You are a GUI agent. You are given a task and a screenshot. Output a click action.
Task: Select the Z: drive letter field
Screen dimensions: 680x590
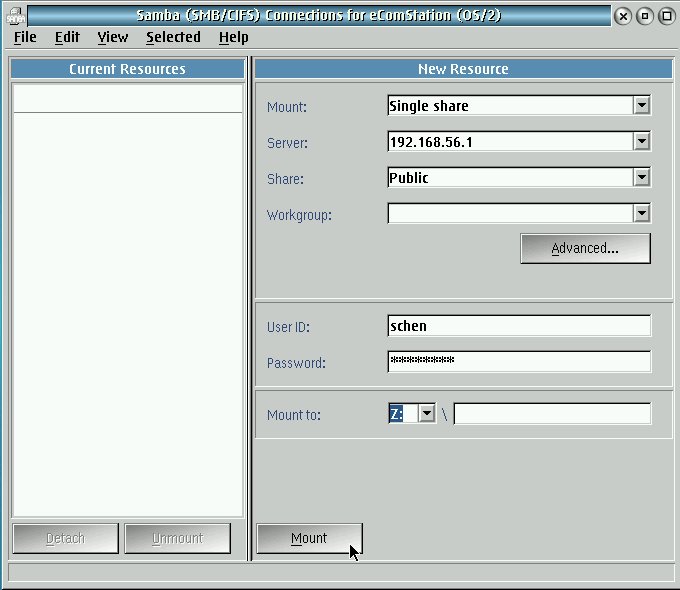click(x=403, y=413)
